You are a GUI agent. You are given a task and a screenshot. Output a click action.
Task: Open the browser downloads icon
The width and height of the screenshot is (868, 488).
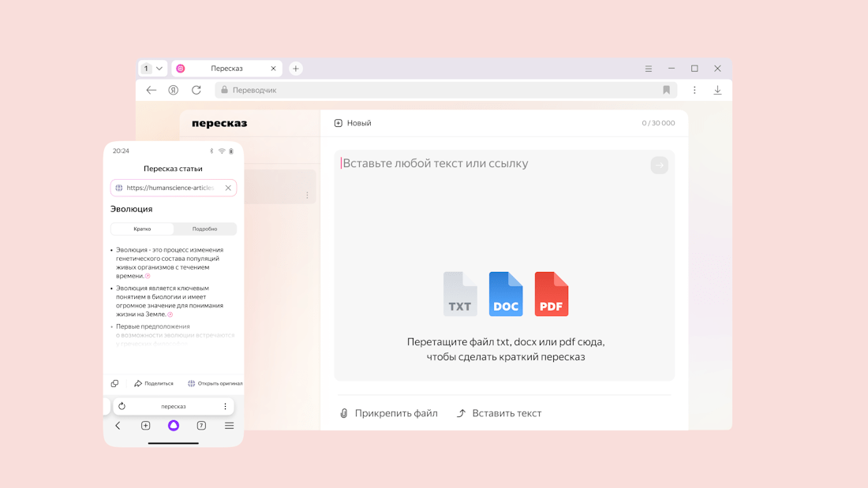717,90
